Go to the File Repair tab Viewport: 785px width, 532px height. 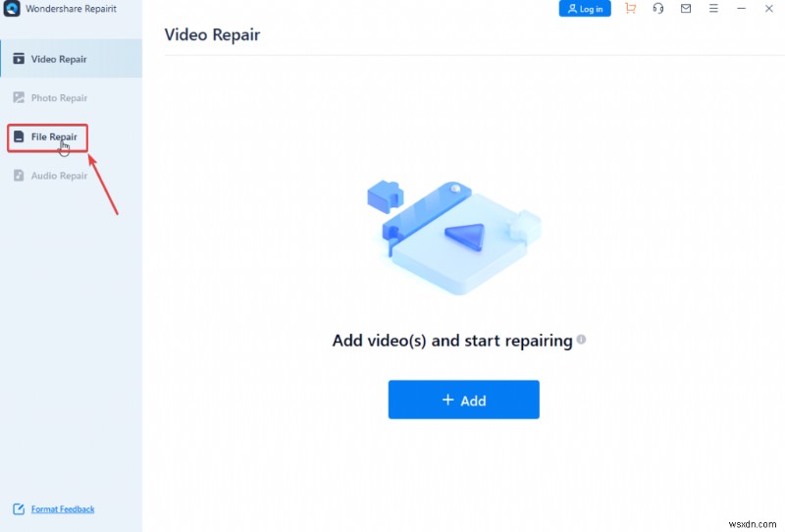point(54,137)
